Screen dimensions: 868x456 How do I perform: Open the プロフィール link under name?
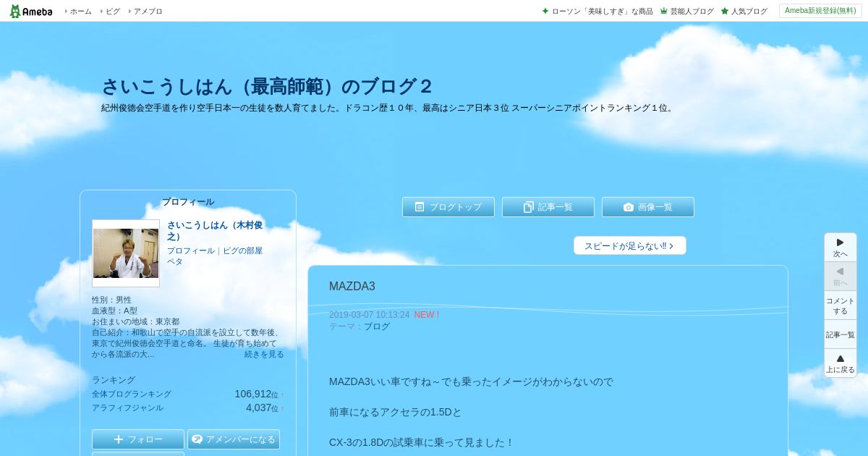tap(191, 251)
